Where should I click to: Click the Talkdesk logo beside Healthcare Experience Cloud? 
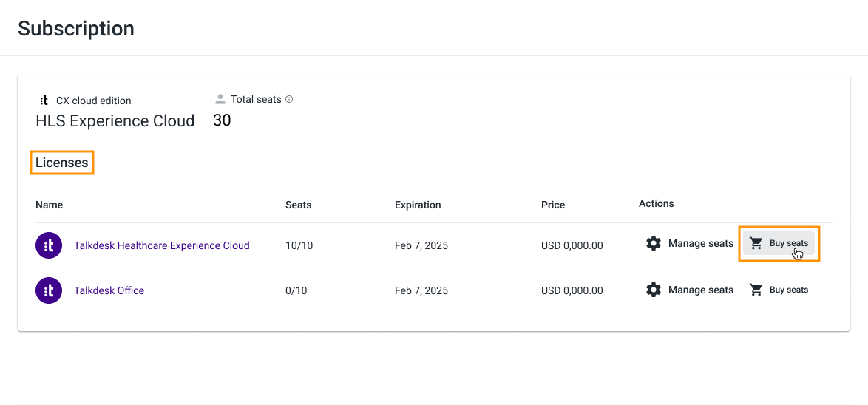pyautogui.click(x=49, y=245)
